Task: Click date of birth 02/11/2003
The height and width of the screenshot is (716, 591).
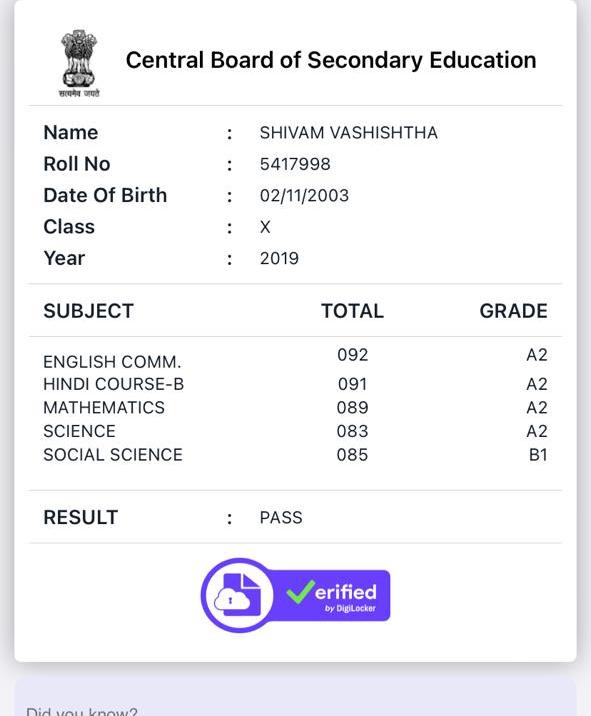Action: [x=304, y=196]
